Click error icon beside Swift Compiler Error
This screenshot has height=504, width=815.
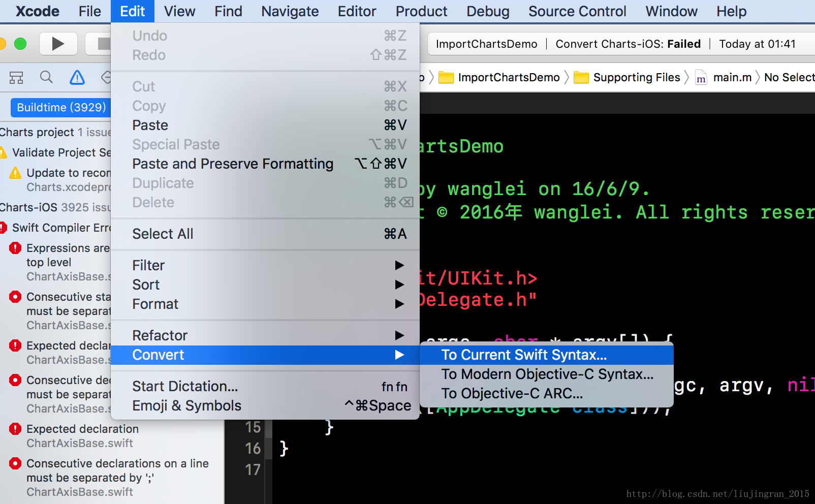point(3,228)
